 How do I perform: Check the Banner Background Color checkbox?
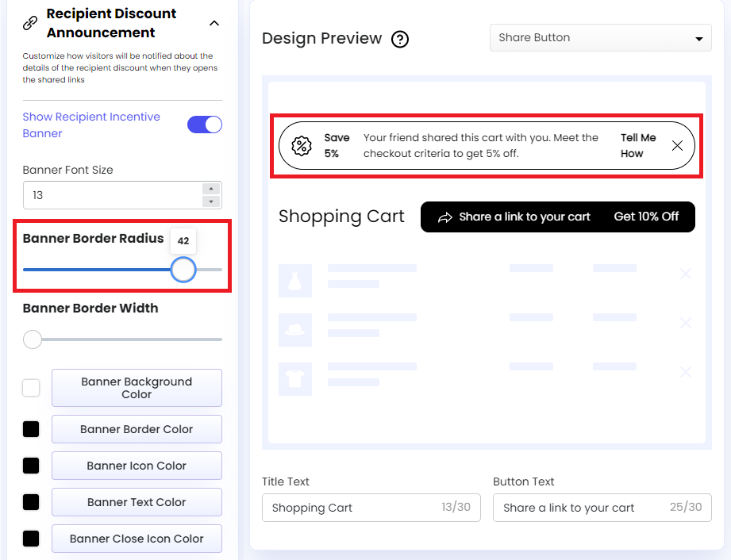click(x=31, y=388)
